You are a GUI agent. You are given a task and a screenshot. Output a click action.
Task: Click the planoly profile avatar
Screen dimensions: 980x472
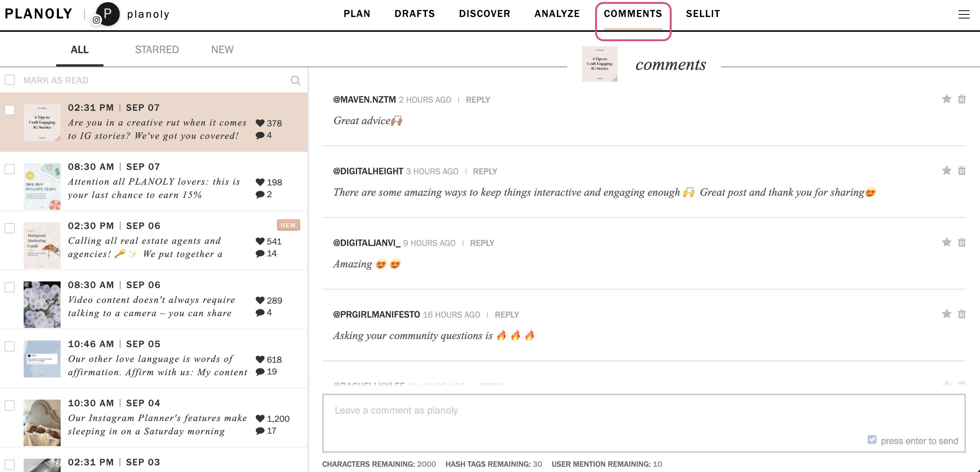tap(108, 14)
